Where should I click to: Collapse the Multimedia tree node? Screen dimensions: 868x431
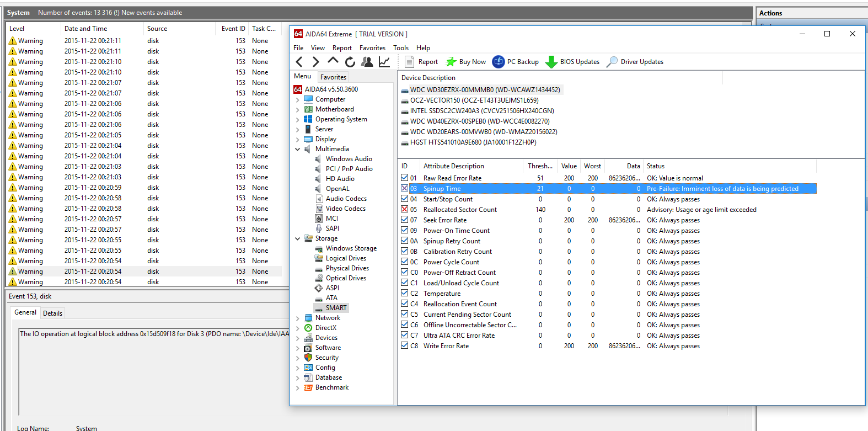pos(298,149)
